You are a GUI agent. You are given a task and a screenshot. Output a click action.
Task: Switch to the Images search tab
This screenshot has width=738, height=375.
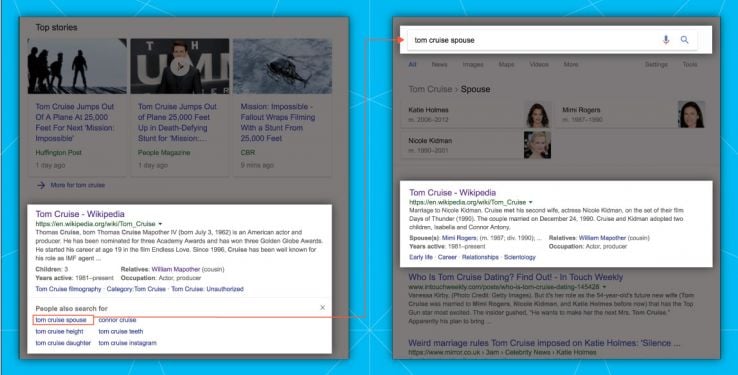pos(473,64)
